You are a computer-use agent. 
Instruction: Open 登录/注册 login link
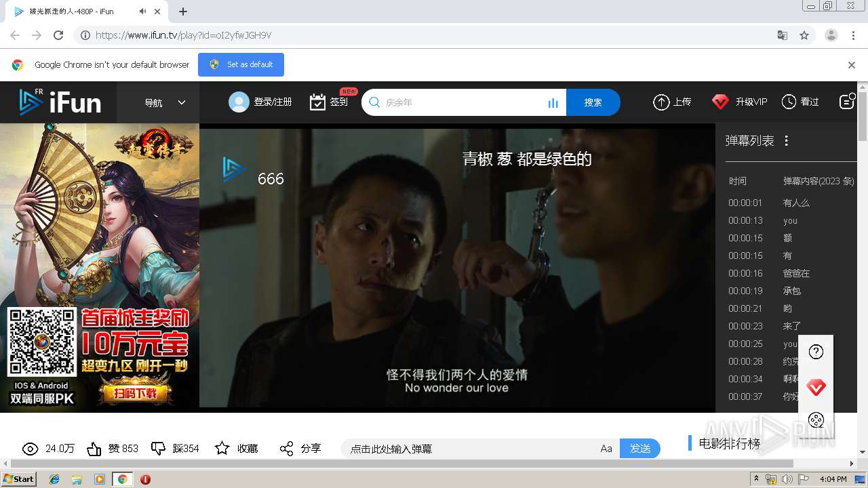(273, 102)
